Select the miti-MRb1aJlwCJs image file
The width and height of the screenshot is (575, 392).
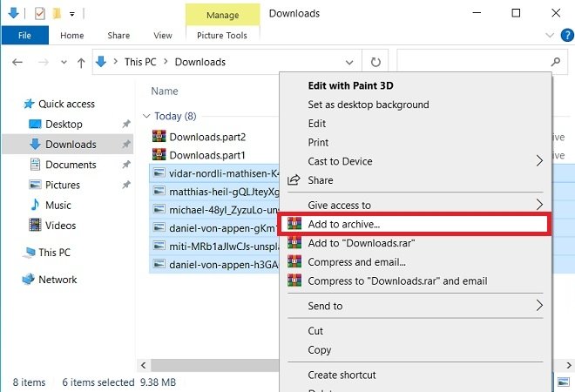[214, 247]
